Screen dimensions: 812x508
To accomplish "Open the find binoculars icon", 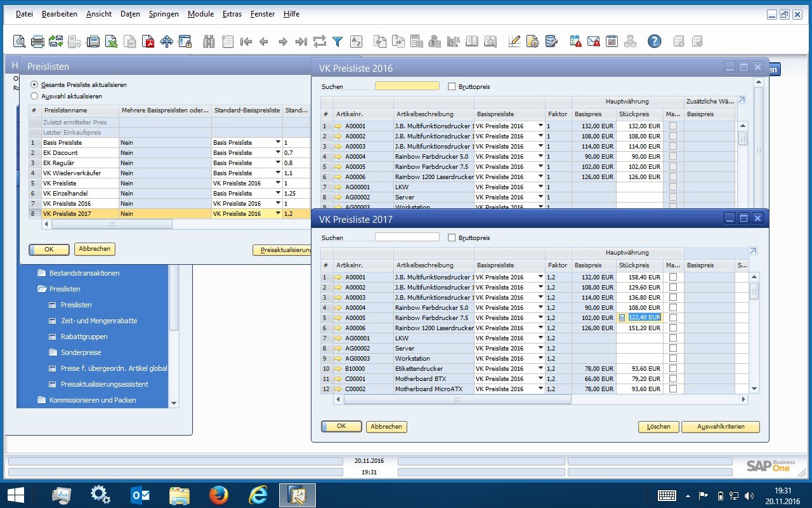I will coord(209,42).
